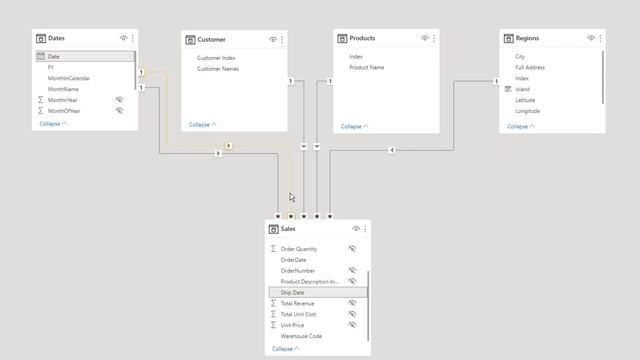Click the Products table header icon
Viewport: 640px width, 360px height.
pyautogui.click(x=342, y=38)
